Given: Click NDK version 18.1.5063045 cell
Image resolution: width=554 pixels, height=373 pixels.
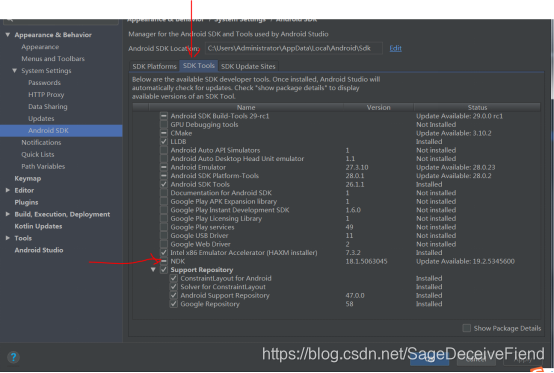Looking at the screenshot, I should click(366, 261).
